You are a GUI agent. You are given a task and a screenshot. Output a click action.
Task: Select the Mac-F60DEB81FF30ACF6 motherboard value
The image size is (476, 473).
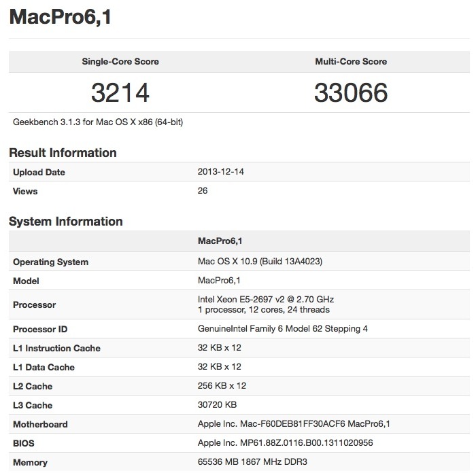click(294, 424)
